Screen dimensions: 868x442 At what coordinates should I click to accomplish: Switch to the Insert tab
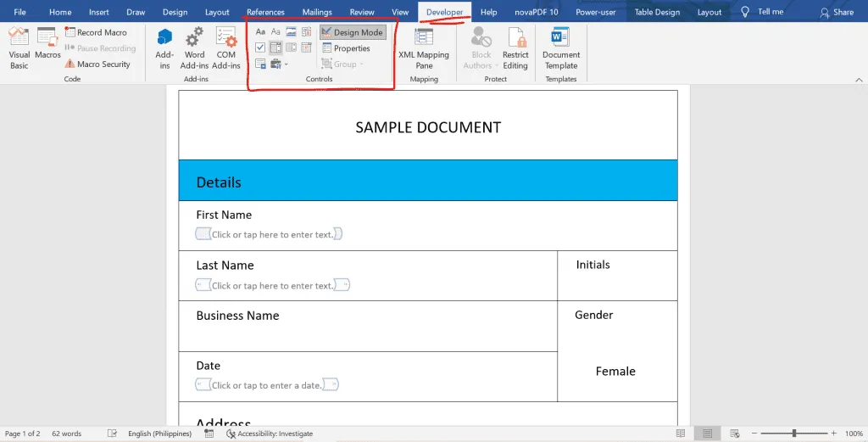pos(98,12)
